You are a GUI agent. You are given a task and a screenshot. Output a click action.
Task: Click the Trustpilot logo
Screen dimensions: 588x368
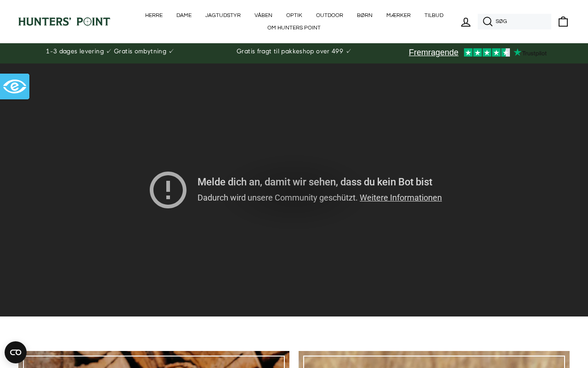point(530,52)
